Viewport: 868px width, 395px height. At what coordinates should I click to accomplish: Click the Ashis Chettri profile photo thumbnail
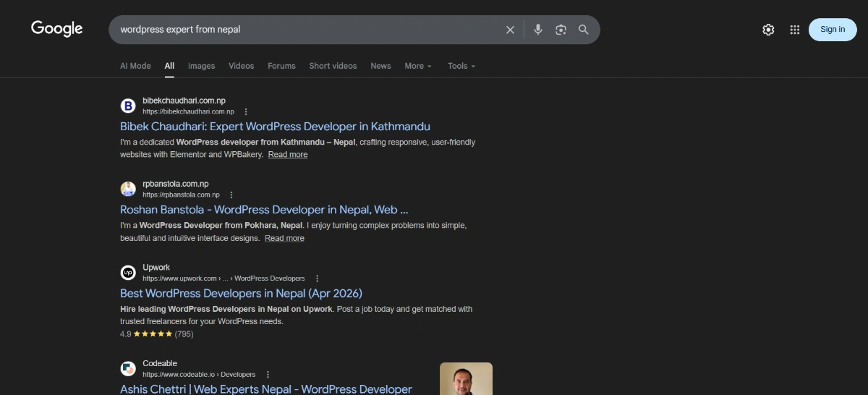[466, 378]
